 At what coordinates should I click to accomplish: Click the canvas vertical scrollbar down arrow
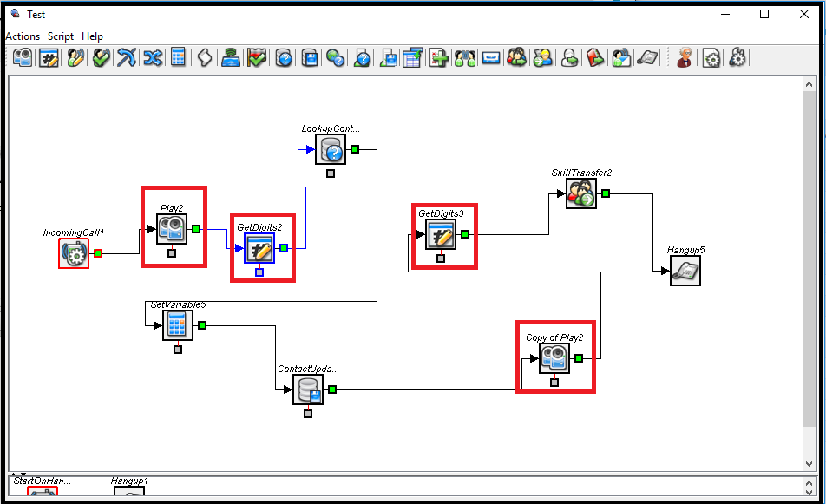pyautogui.click(x=810, y=463)
